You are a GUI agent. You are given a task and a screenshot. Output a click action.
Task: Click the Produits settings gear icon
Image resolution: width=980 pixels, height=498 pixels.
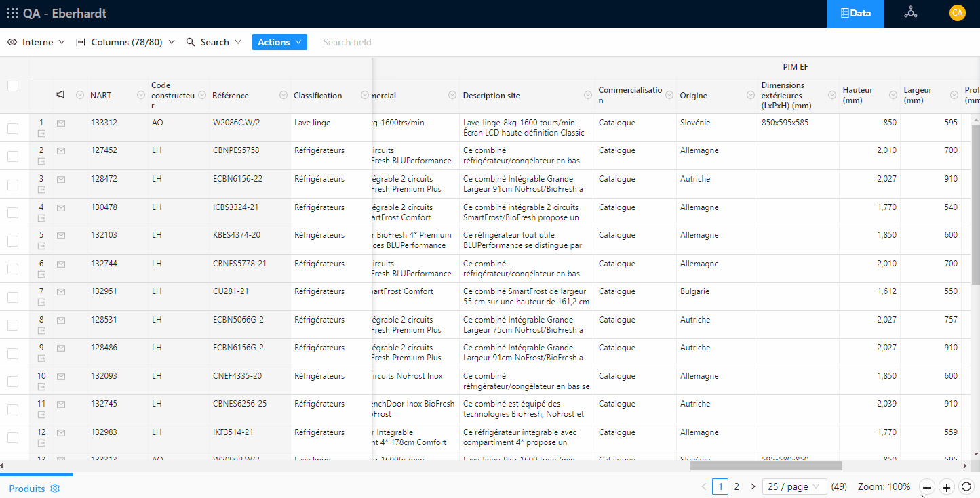pos(56,489)
